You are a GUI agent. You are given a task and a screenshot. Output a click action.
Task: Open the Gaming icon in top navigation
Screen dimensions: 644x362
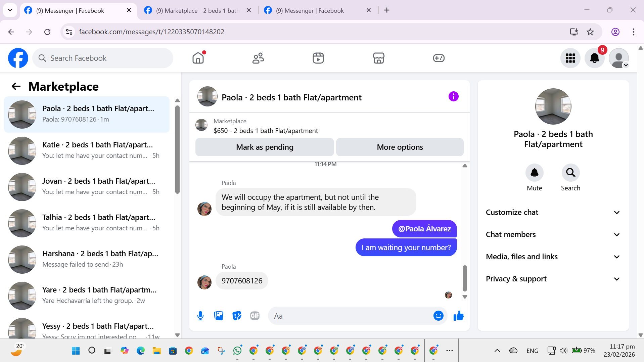(x=439, y=58)
